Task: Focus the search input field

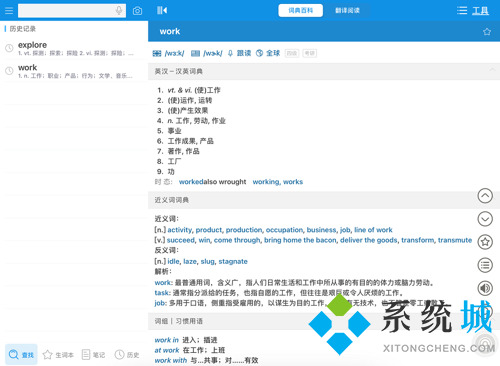Action: (x=72, y=11)
